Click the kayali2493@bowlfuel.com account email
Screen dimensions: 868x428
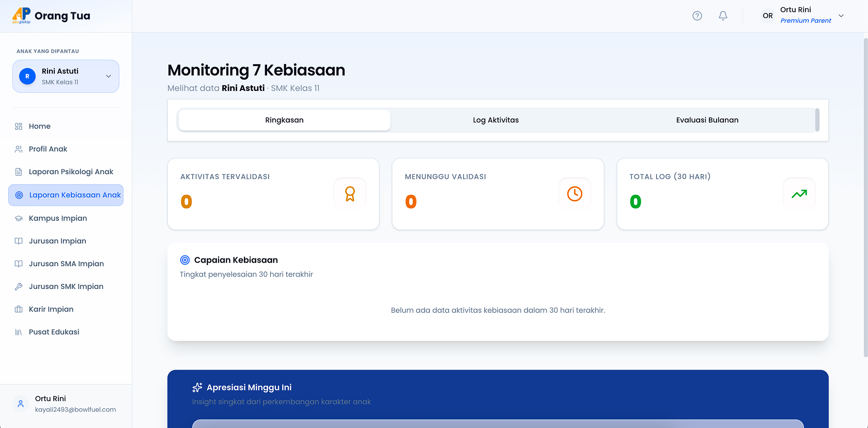(x=75, y=410)
